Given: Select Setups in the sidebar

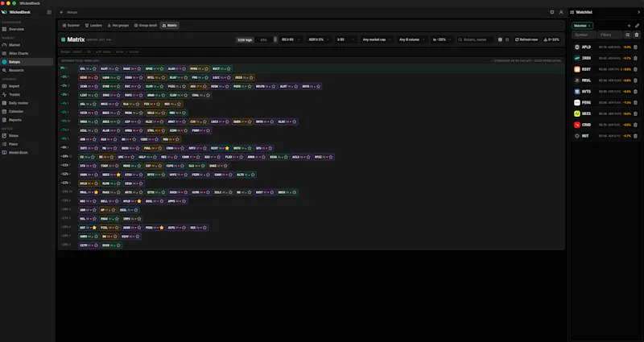Looking at the screenshot, I should [27, 62].
